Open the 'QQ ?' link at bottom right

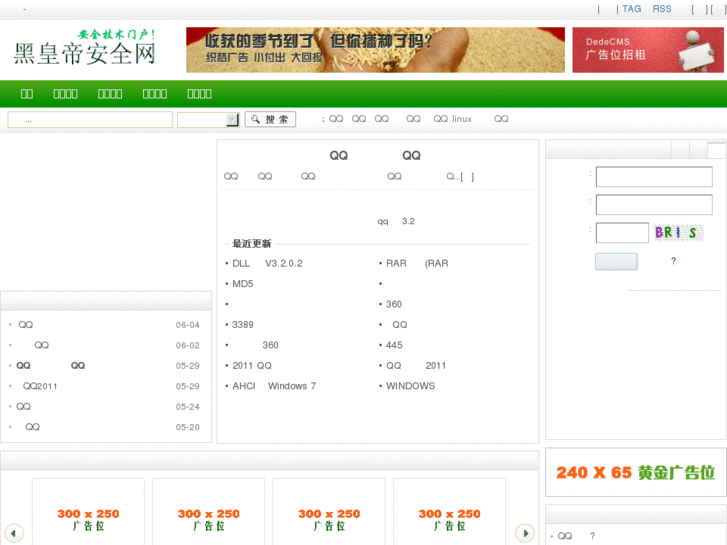pyautogui.click(x=576, y=536)
